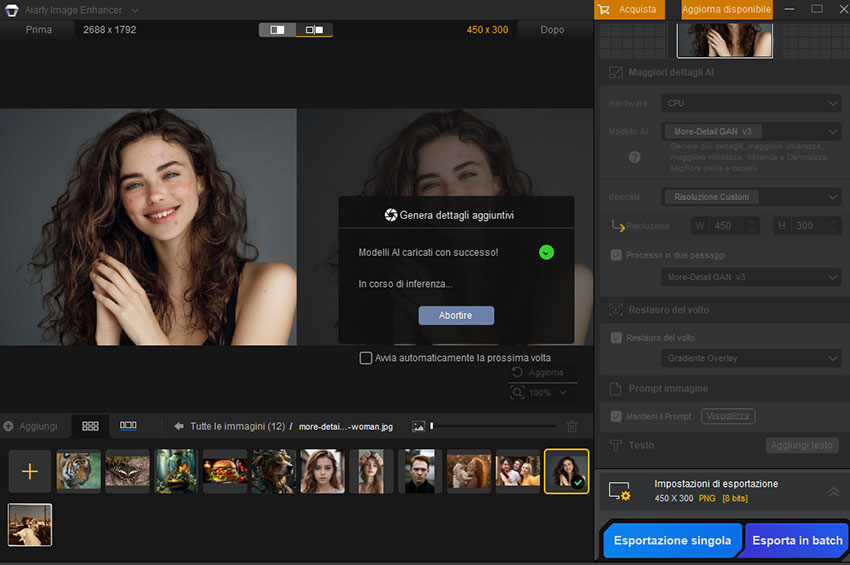Click Aggiorna disponibile update button
Screen dimensions: 850x565
coord(726,9)
